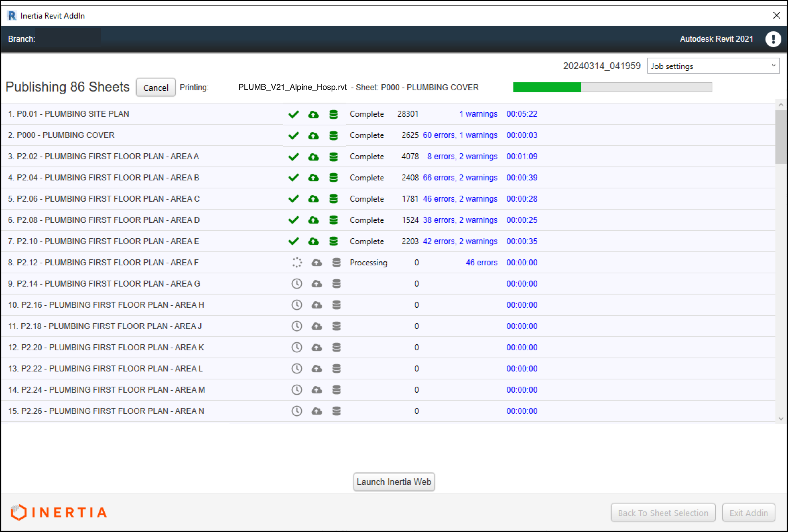Click the green checkmark for P0.01 PLUMBING SITE PLAN
The width and height of the screenshot is (788, 532).
pos(293,114)
